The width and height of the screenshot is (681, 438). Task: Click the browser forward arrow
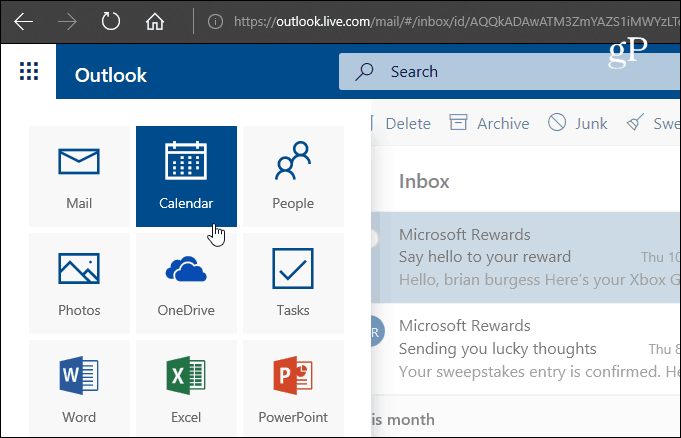tap(67, 21)
